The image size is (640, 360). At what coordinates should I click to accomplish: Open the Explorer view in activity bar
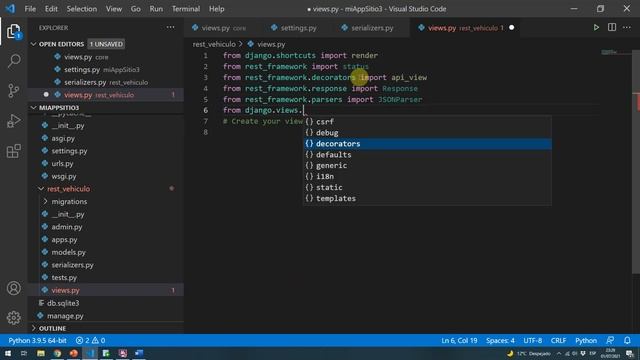[x=13, y=31]
